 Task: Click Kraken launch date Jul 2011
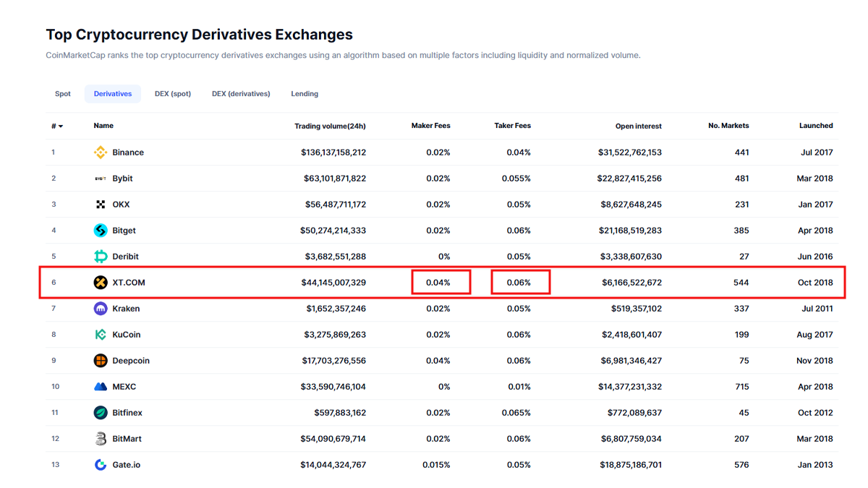tap(817, 309)
